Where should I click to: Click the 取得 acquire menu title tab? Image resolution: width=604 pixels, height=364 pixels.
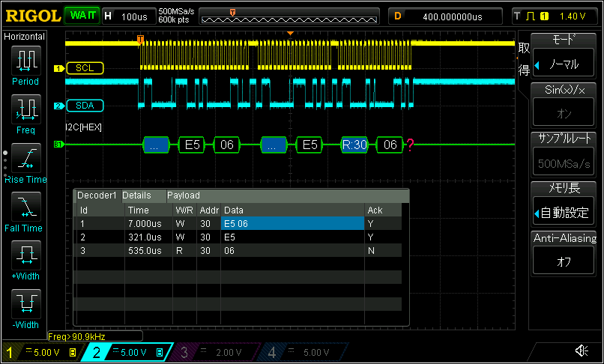coord(524,59)
